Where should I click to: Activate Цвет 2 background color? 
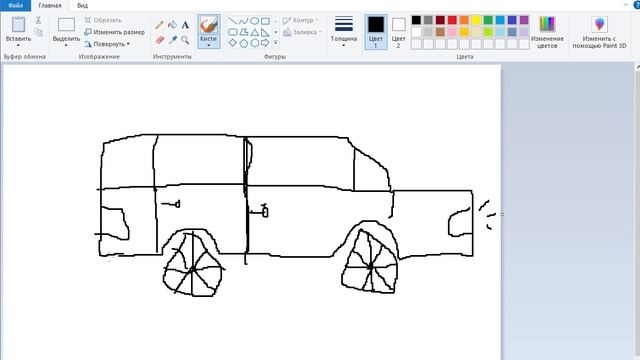click(398, 32)
